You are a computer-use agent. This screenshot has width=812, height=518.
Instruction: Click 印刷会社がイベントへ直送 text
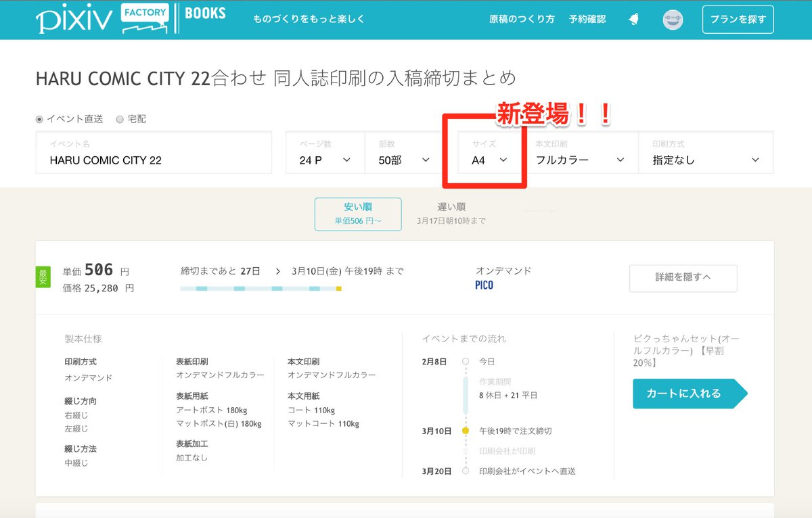527,471
